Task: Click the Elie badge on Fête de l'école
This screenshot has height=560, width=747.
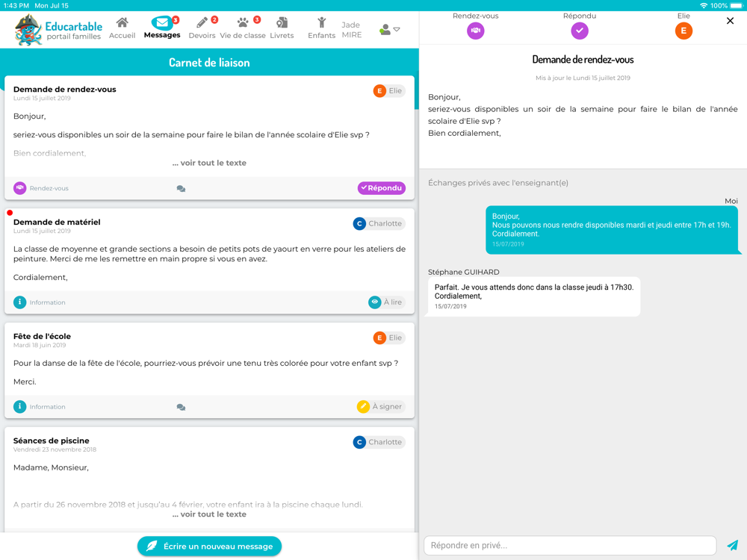Action: (x=388, y=338)
